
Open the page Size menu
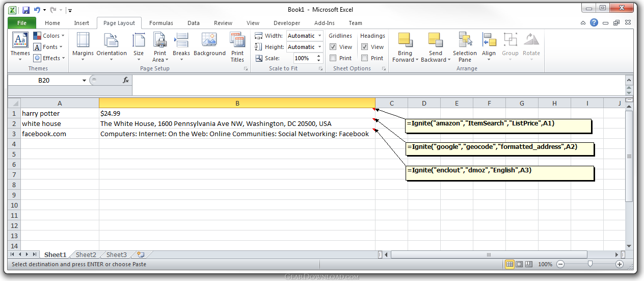pos(139,47)
